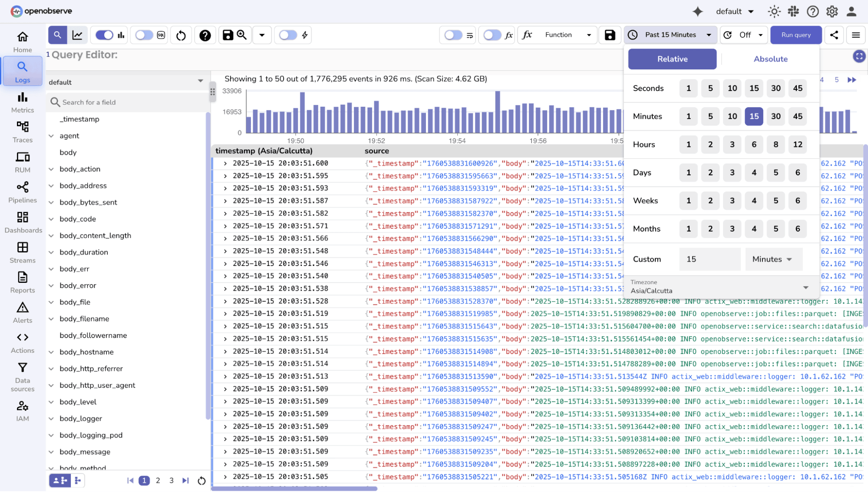
Task: Enable the quick mode lightning toggle
Action: (287, 35)
